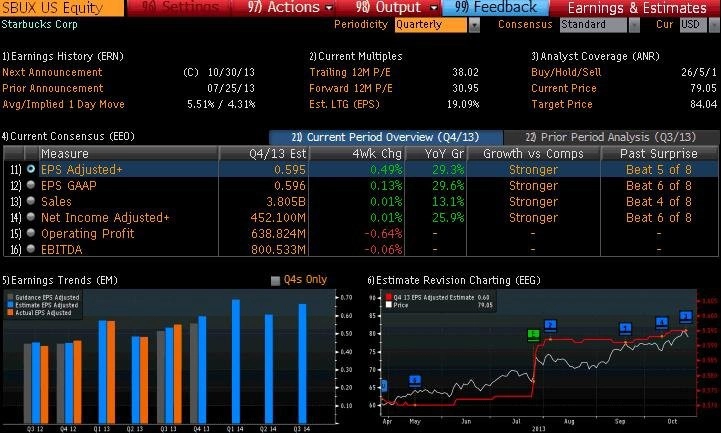Click the Estimate EPS Adjusted blue legend swatch

click(x=11, y=305)
